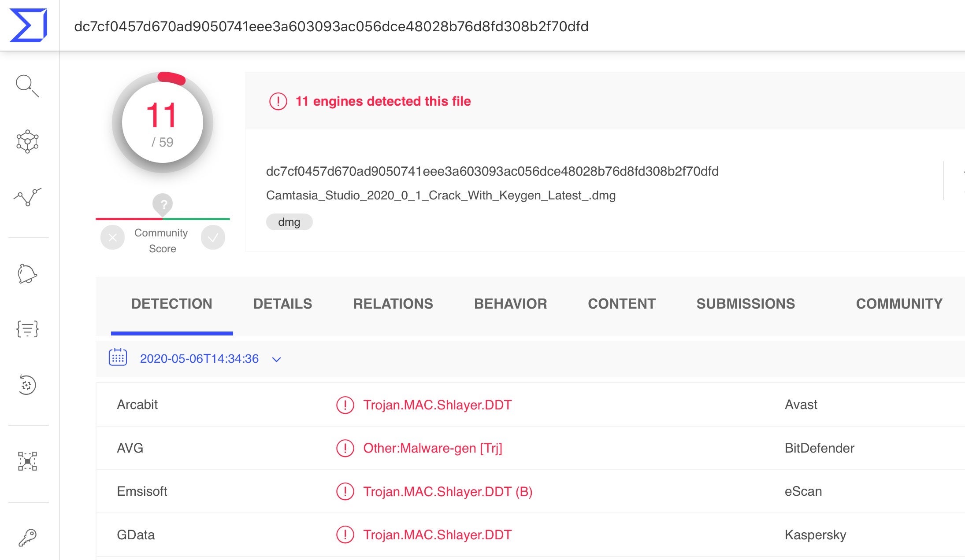The width and height of the screenshot is (965, 560).
Task: Switch to the DETAILS tab
Action: [x=282, y=304]
